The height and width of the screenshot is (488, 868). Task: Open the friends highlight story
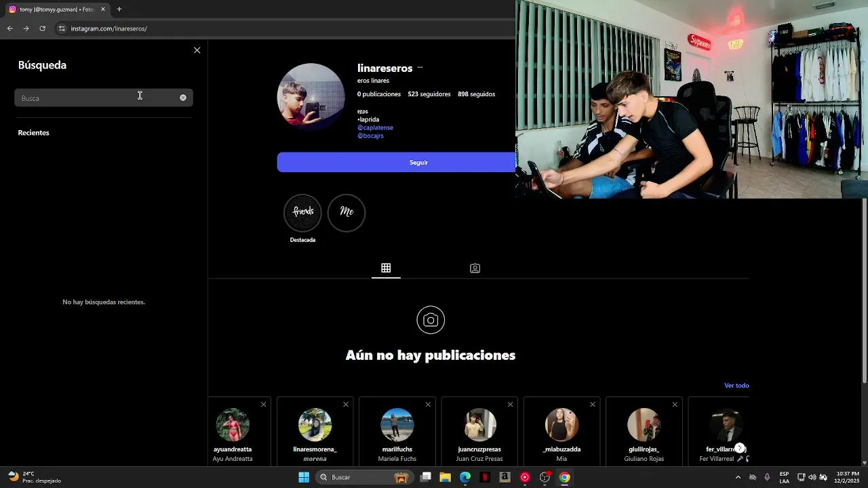[x=302, y=213]
